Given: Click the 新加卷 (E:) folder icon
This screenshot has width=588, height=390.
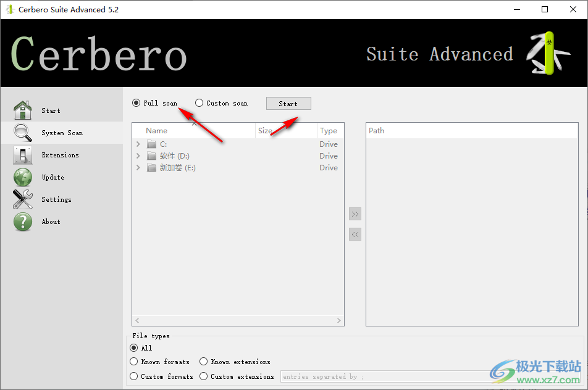Looking at the screenshot, I should [151, 167].
